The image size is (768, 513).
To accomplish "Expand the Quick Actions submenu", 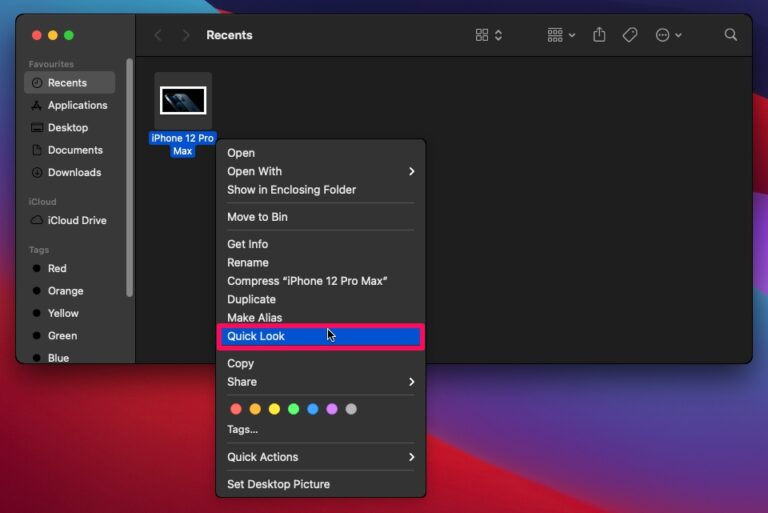I will pos(320,457).
